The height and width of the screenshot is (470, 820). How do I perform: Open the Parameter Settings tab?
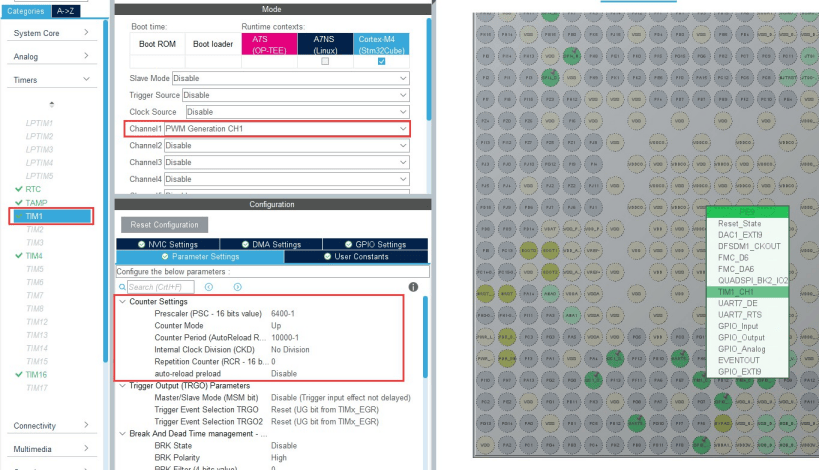pyautogui.click(x=200, y=257)
